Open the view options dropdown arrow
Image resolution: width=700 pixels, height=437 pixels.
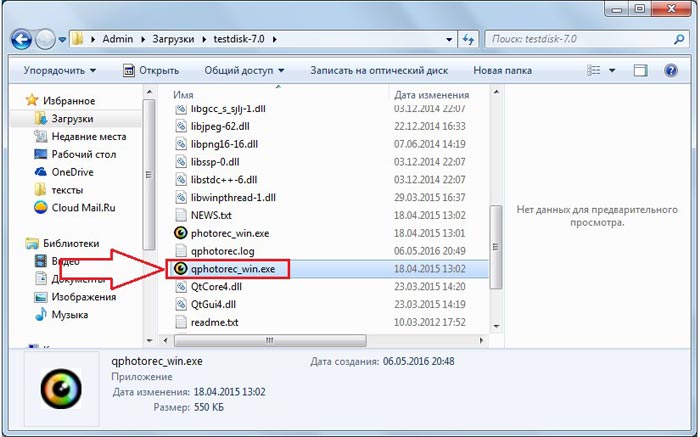(x=612, y=71)
